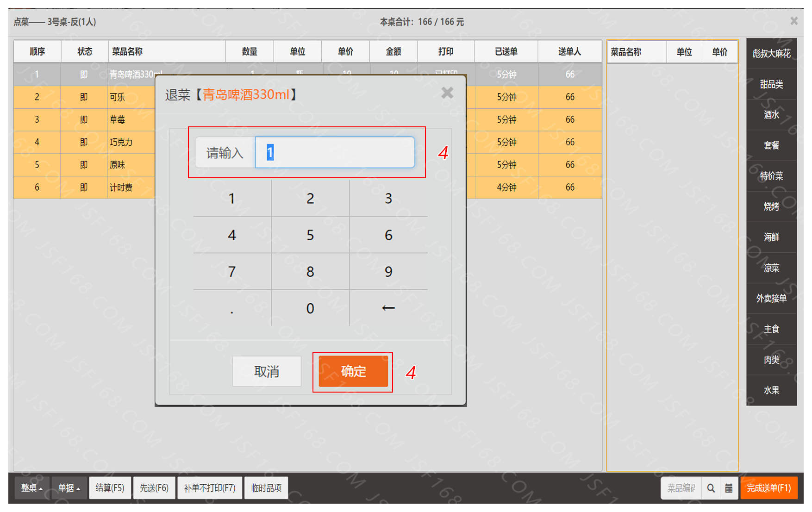Image resolution: width=812 pixels, height=512 pixels.
Task: Click 单价 header in right panel
Action: pyautogui.click(x=719, y=52)
